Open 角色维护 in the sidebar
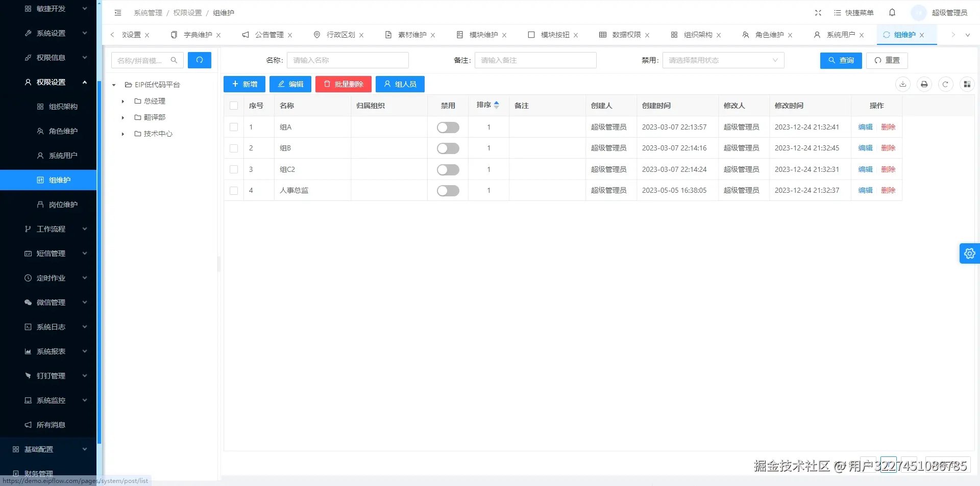Image resolution: width=980 pixels, height=486 pixels. [48, 131]
